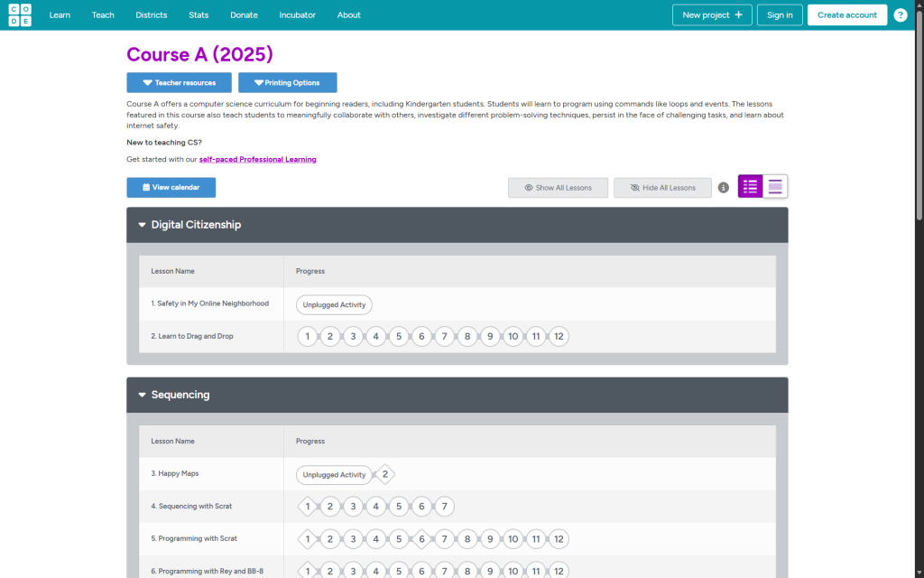Open level 7 of Sequencing with Scrat
This screenshot has height=578, width=924.
coord(444,507)
